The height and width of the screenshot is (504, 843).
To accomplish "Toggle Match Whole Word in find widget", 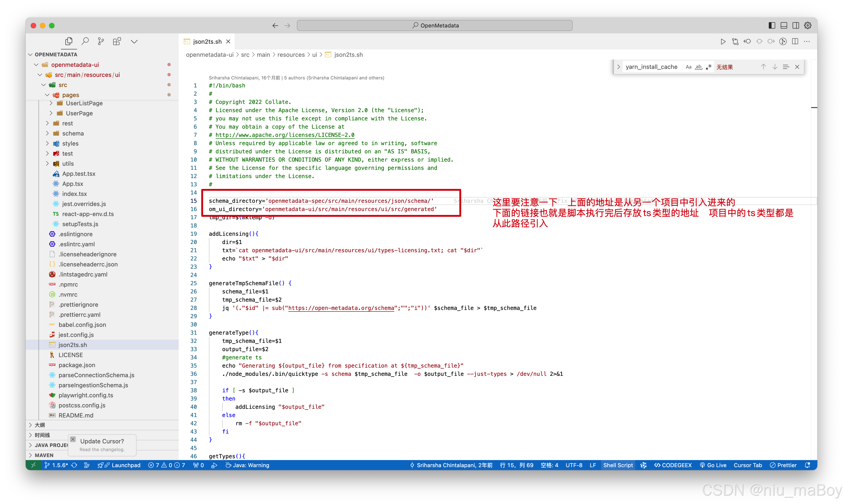I will tap(698, 67).
